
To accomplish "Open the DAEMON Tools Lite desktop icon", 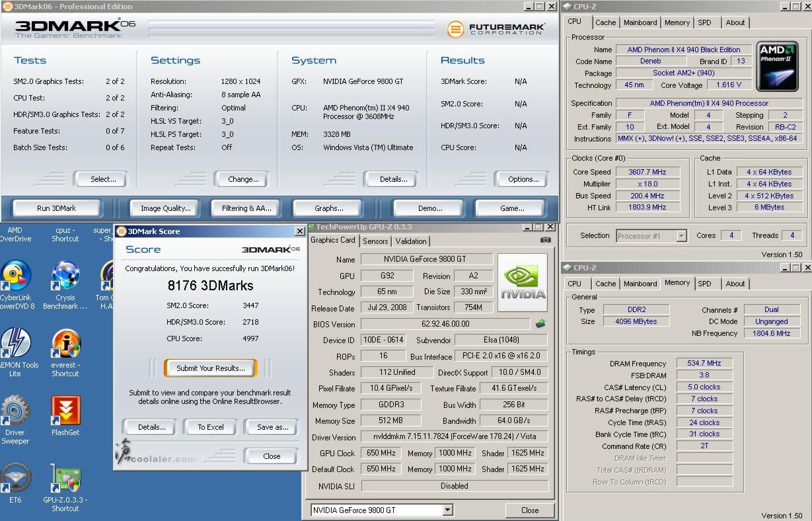I will [16, 344].
